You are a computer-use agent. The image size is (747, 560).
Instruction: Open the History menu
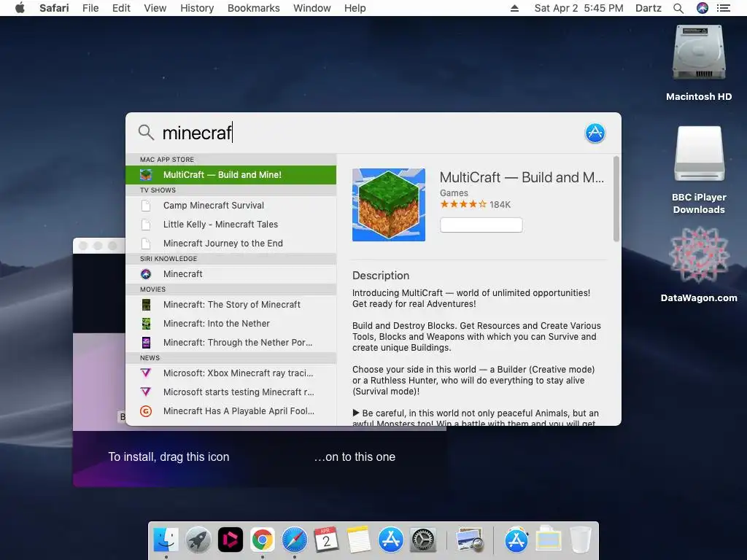tap(197, 8)
